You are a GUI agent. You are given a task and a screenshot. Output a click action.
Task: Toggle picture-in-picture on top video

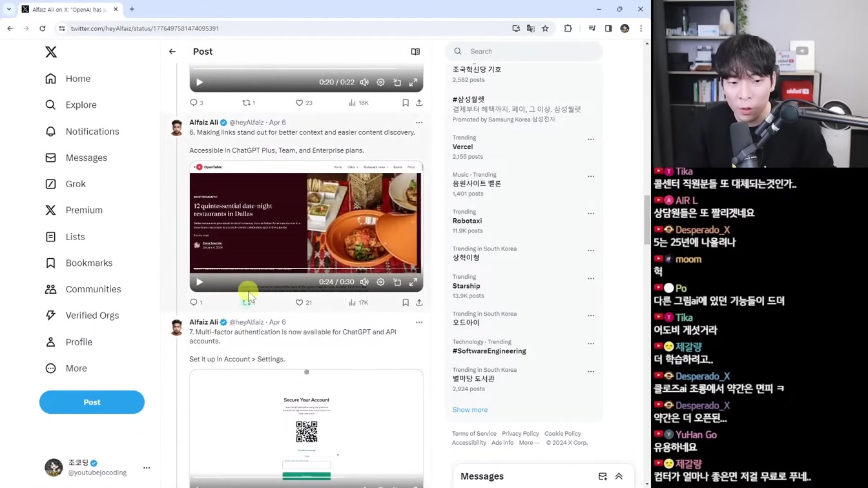click(x=397, y=83)
